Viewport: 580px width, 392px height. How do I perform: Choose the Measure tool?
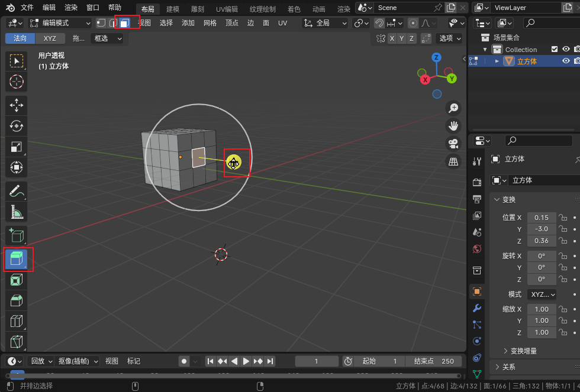[17, 212]
